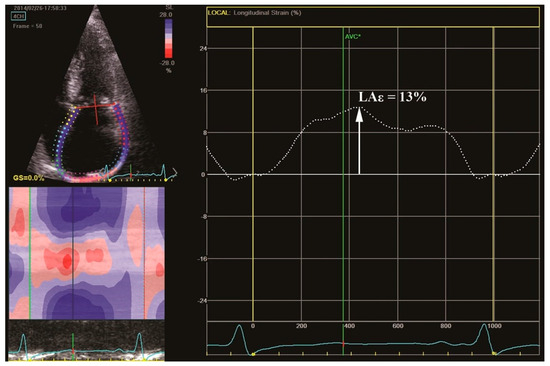The image size is (550, 366).
Task: Click the 400 ms time axis label
Action: (x=349, y=326)
